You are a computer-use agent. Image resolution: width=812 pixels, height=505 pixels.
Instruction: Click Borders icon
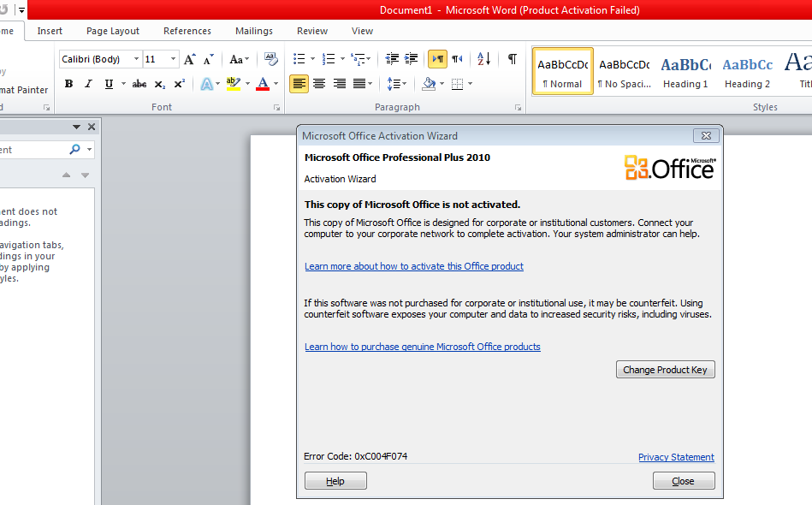[457, 84]
